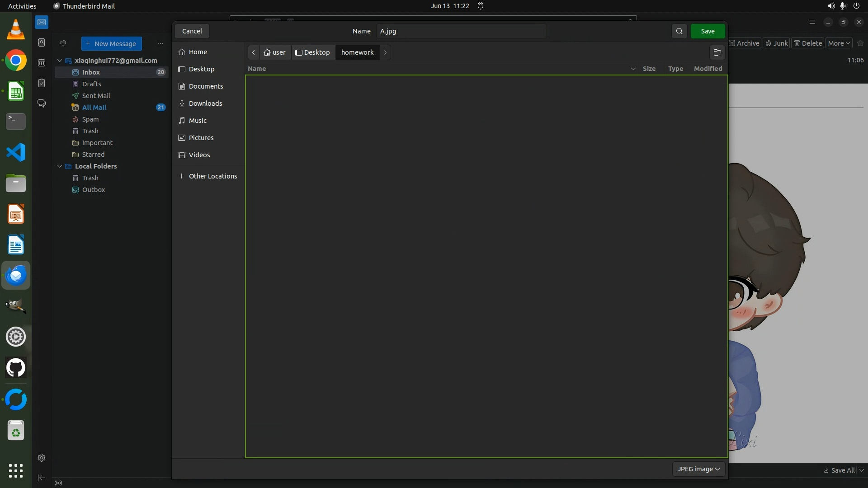This screenshot has height=488, width=868.
Task: Open the More actions dropdown
Action: point(839,43)
